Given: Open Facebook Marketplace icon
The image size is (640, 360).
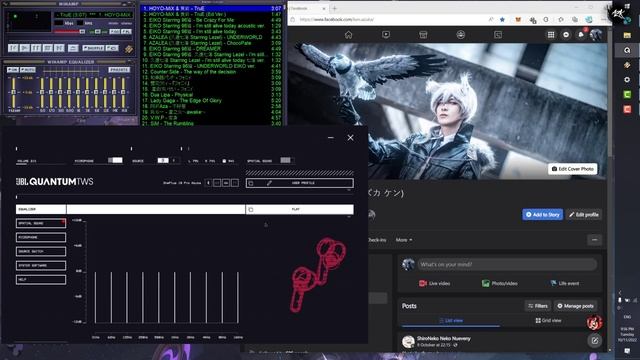Looking at the screenshot, I should (x=423, y=35).
